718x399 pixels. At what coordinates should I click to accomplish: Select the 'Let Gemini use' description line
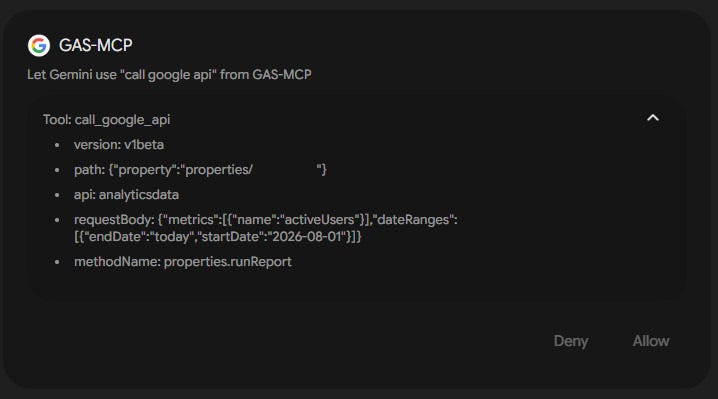(169, 75)
